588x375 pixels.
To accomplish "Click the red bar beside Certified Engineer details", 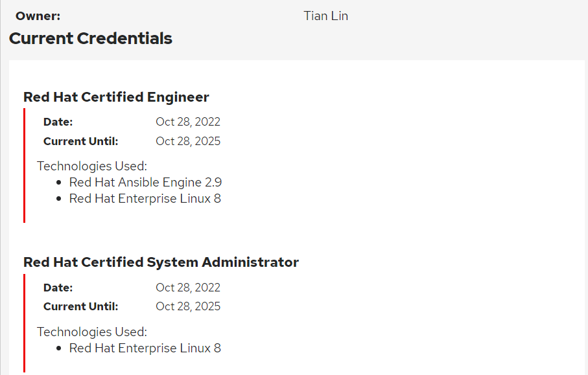I will point(25,165).
